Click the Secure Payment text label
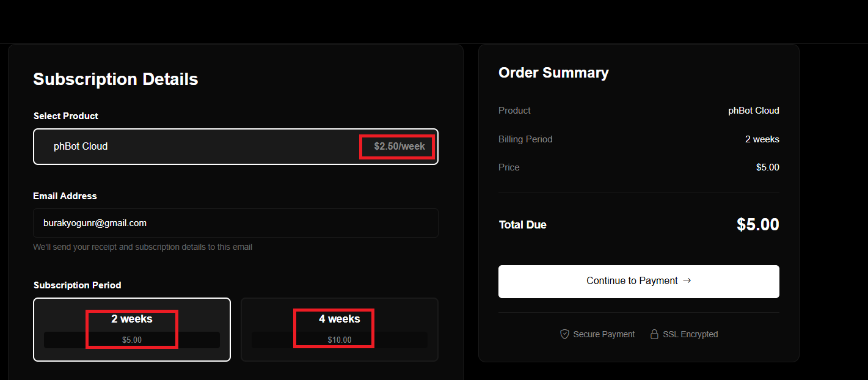Screen dimensions: 868x380 (x=604, y=334)
